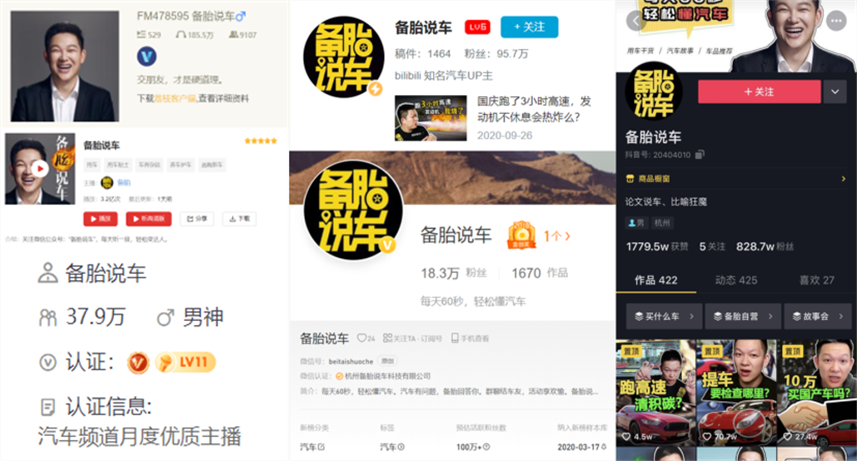
Task: Click the avatar with gold V badge
Action: (x=353, y=210)
